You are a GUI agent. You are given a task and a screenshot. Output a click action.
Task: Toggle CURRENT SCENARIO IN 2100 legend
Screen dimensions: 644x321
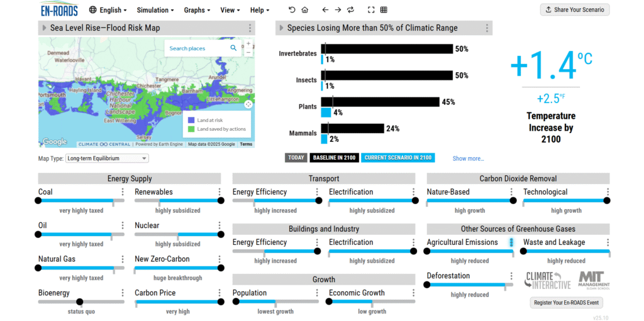pos(397,158)
